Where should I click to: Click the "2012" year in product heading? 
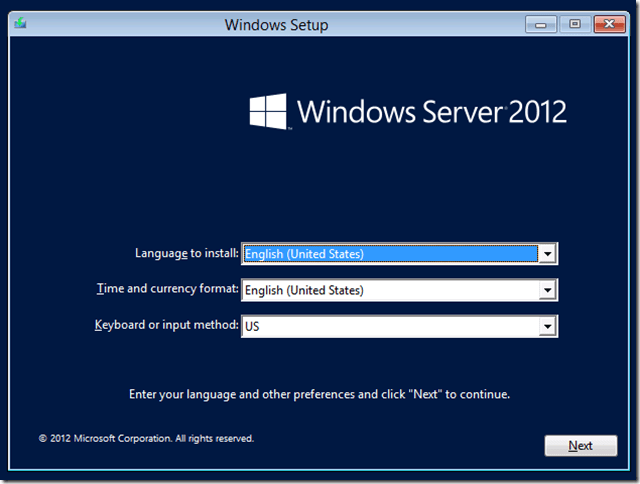pos(537,111)
